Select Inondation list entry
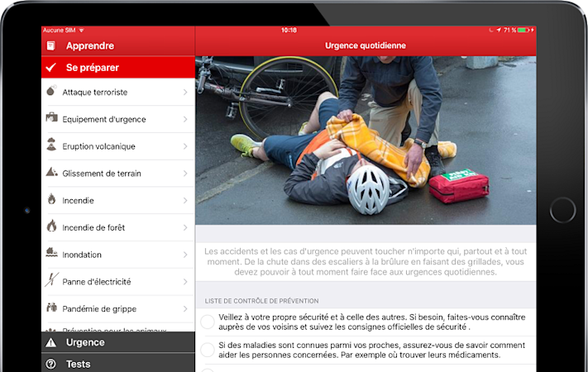The width and height of the screenshot is (588, 372). (x=118, y=255)
